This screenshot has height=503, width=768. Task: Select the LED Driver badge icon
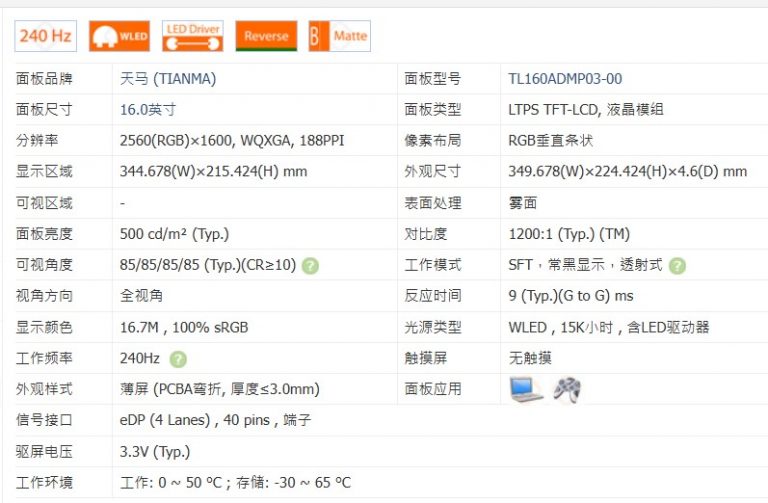pos(192,36)
